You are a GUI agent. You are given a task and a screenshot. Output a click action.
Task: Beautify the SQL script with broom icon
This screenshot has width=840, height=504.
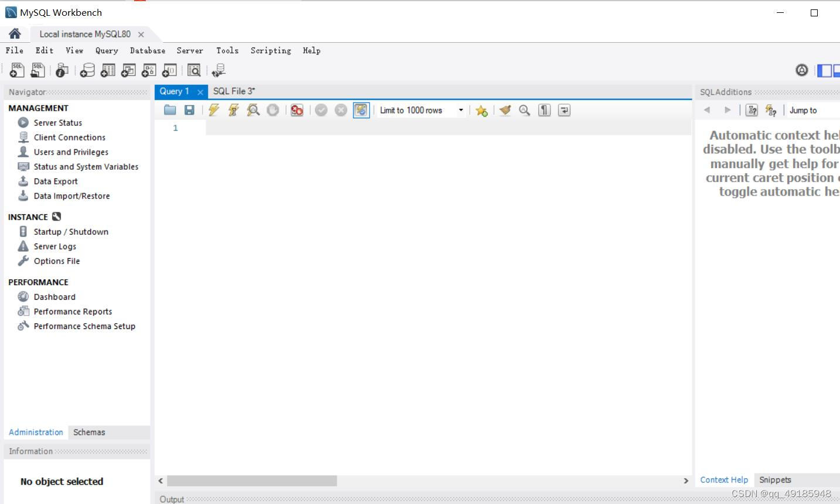504,110
